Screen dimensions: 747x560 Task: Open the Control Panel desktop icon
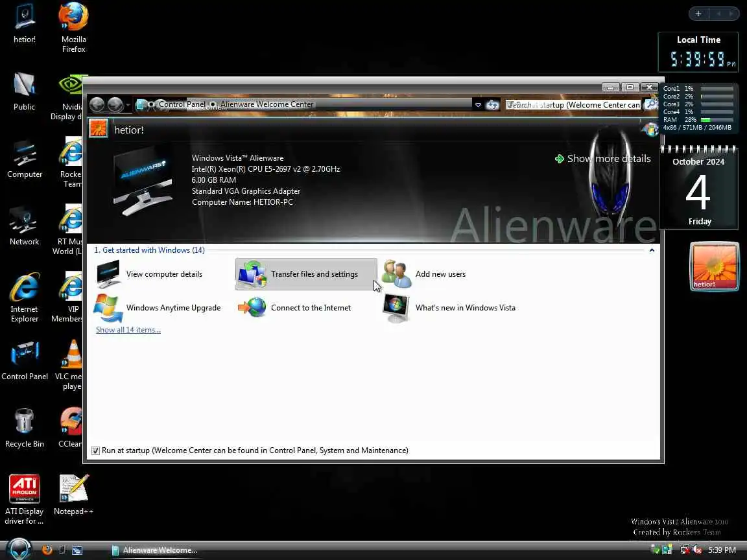tap(24, 361)
